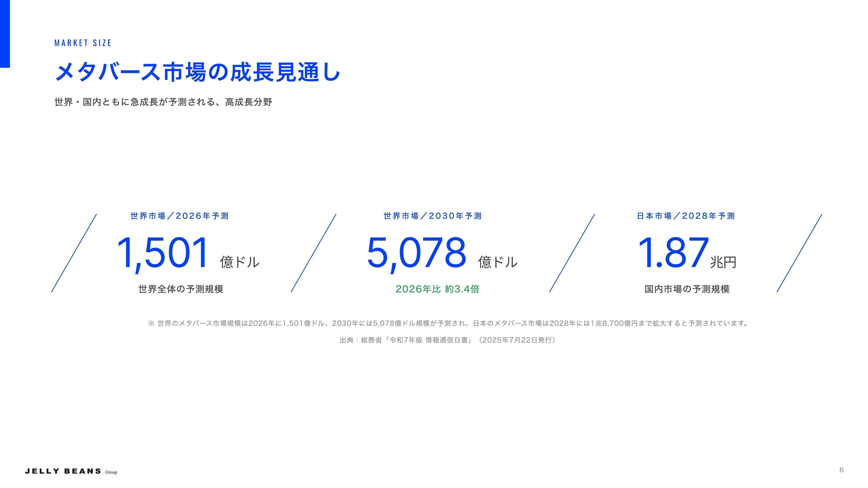This screenshot has width=868, height=488.
Task: Click the blue accent bar at top-left
Action: pos(5,34)
